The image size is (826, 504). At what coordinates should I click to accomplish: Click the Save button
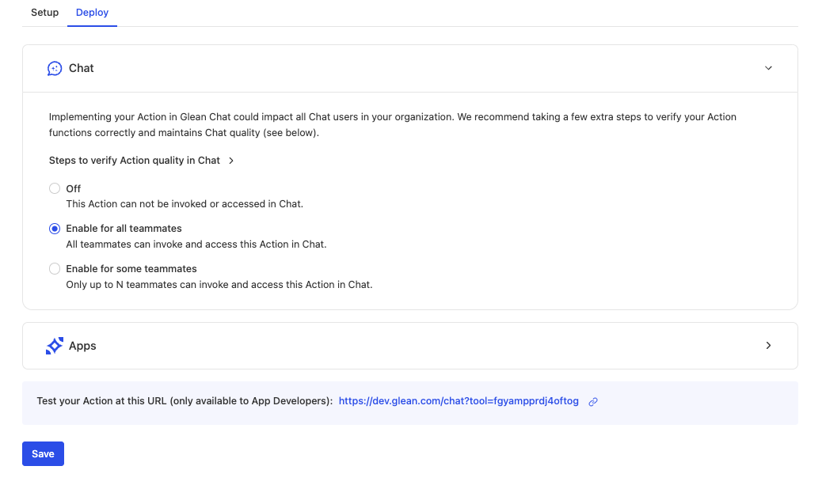pyautogui.click(x=43, y=453)
